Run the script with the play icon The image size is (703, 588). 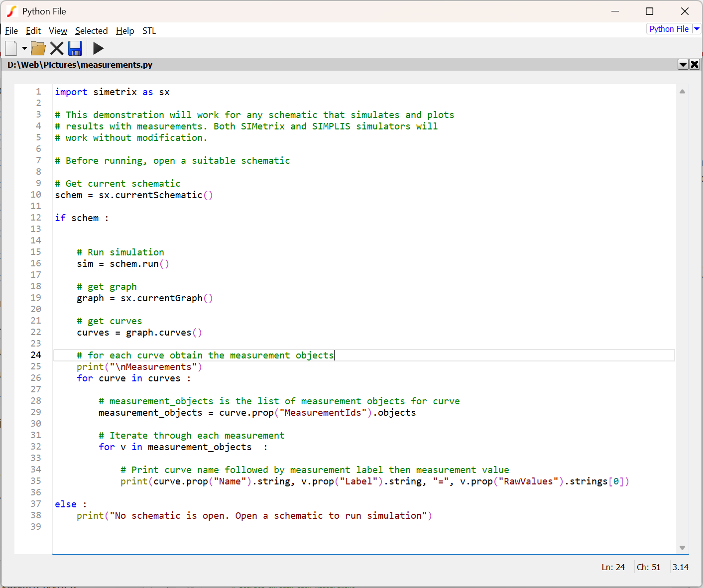tap(98, 48)
